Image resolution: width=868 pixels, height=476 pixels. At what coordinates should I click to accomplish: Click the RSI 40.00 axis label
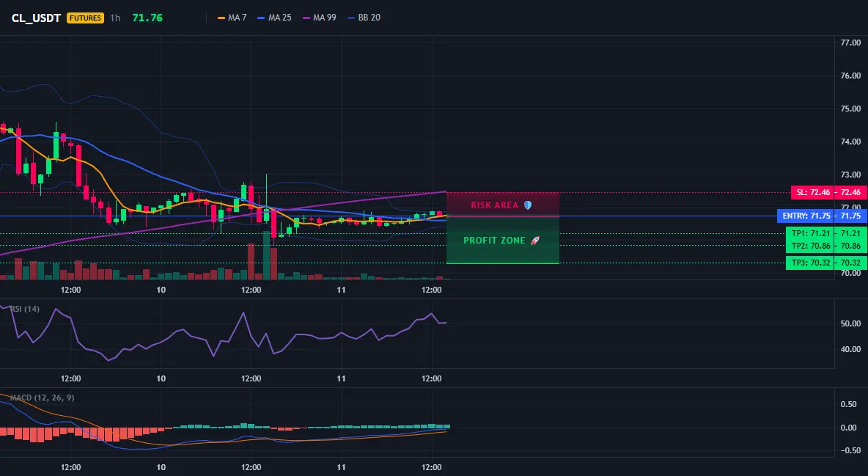click(850, 349)
